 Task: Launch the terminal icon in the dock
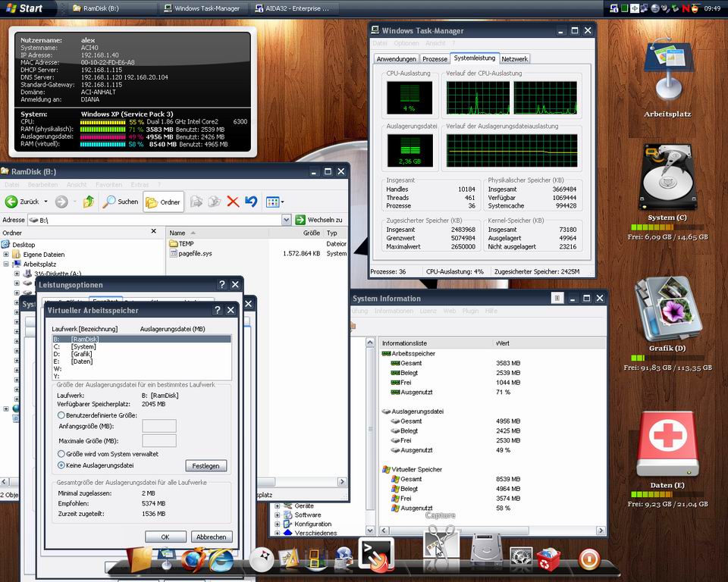376,555
